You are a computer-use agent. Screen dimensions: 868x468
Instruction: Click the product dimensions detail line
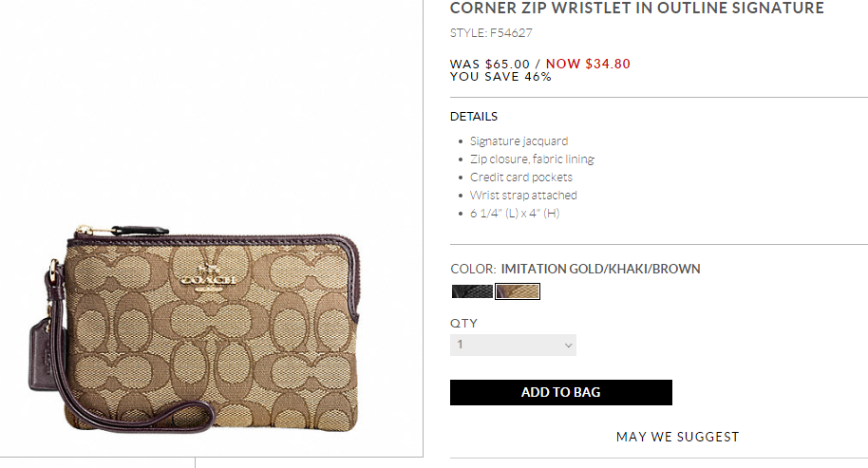(x=515, y=214)
